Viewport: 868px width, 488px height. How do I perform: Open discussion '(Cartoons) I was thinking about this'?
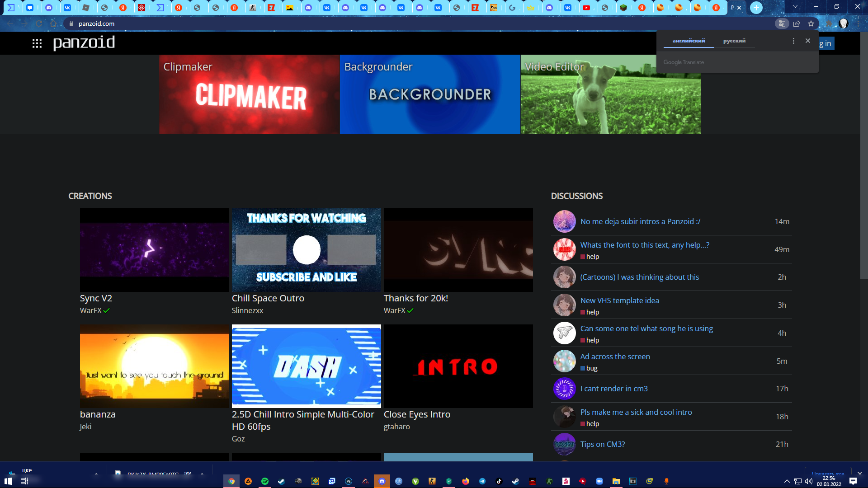[x=640, y=277]
